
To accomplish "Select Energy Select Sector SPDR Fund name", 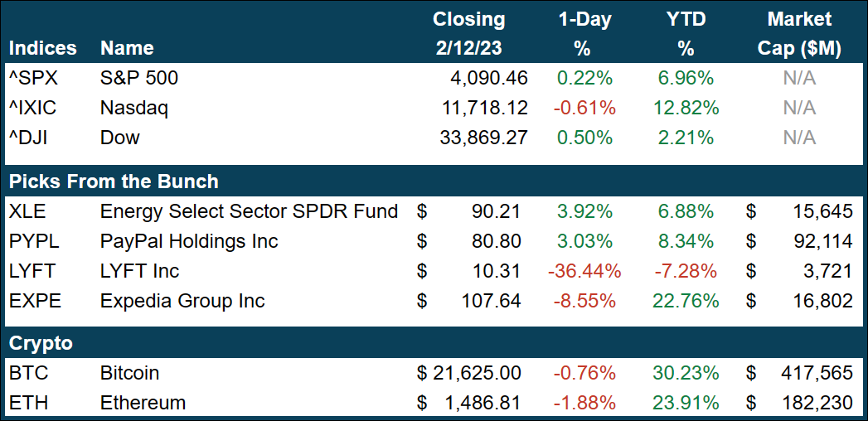I will (x=249, y=211).
